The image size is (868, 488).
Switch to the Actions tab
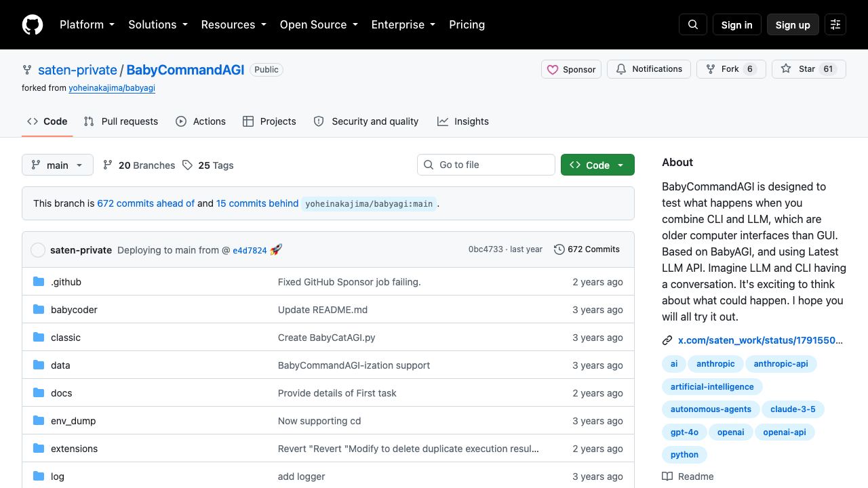click(x=201, y=121)
